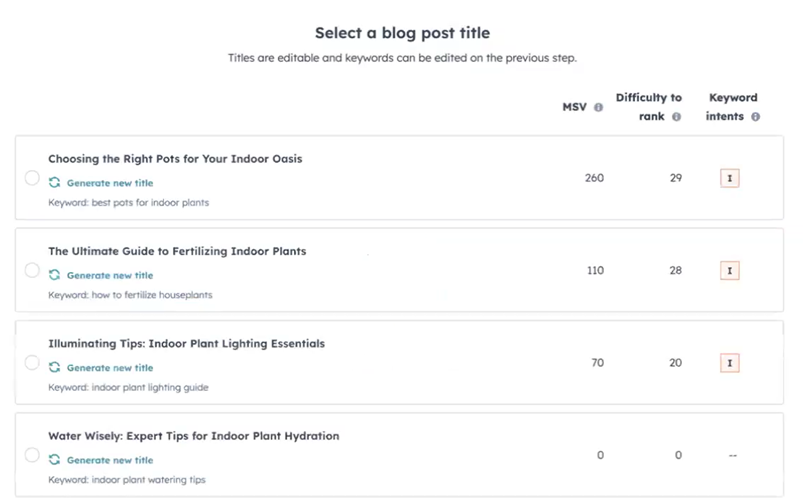The image size is (803, 504).
Task: Edit the 'Water Wisely: Expert Tips' title text
Action: [x=193, y=436]
